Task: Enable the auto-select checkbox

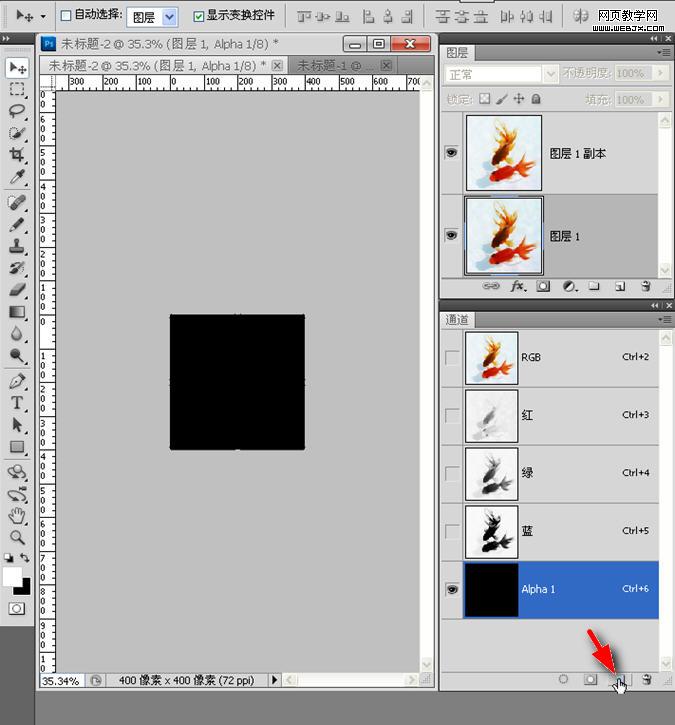Action: coord(66,16)
